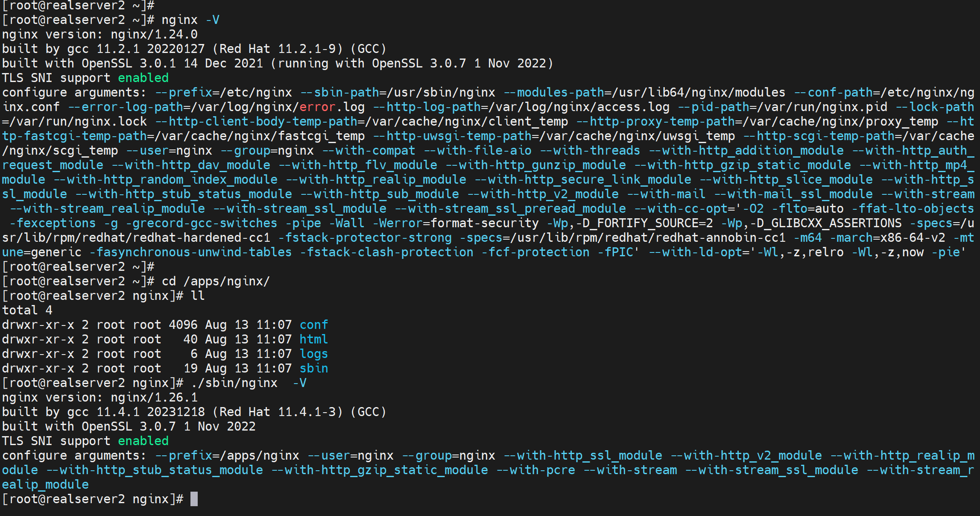This screenshot has width=980, height=516.
Task: Click the -fstack-clash-protection compiler flag
Action: pos(390,252)
